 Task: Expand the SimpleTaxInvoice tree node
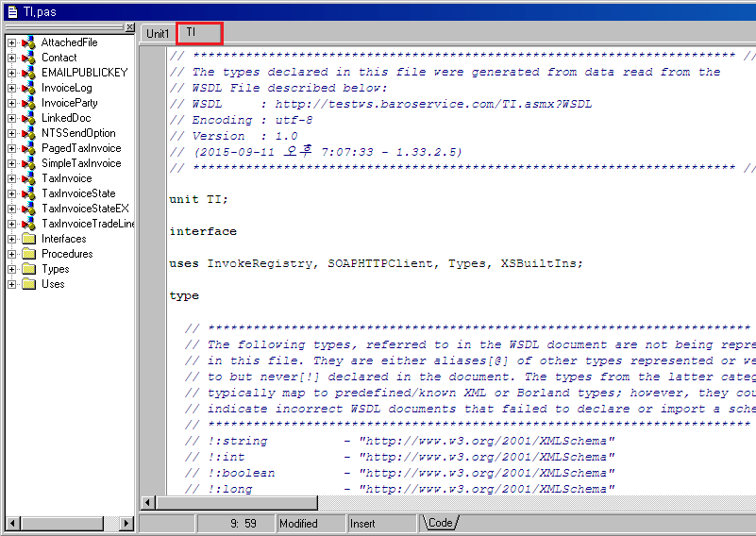pyautogui.click(x=11, y=164)
